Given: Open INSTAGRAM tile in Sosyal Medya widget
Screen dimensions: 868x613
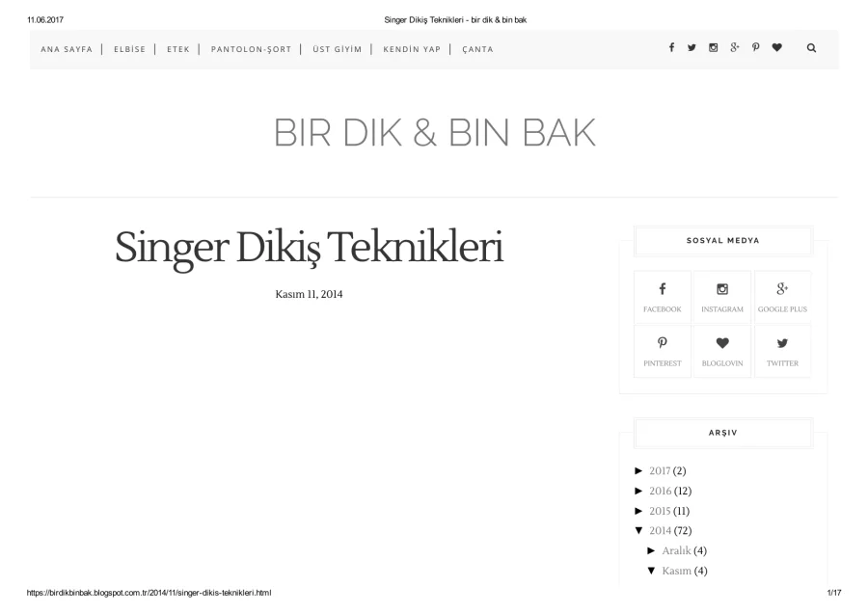Looking at the screenshot, I should (x=722, y=297).
